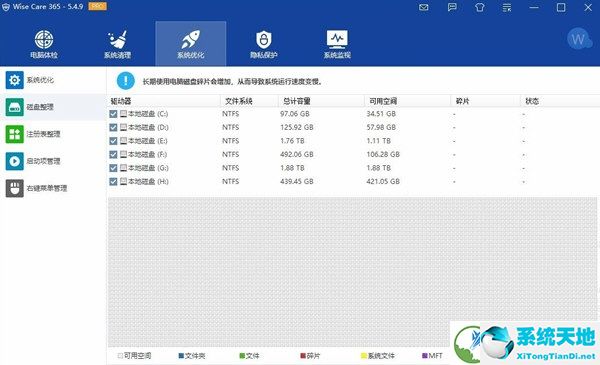Screen dimensions: 600x365
Task: Click the W user avatar icon
Action: coord(579,39)
